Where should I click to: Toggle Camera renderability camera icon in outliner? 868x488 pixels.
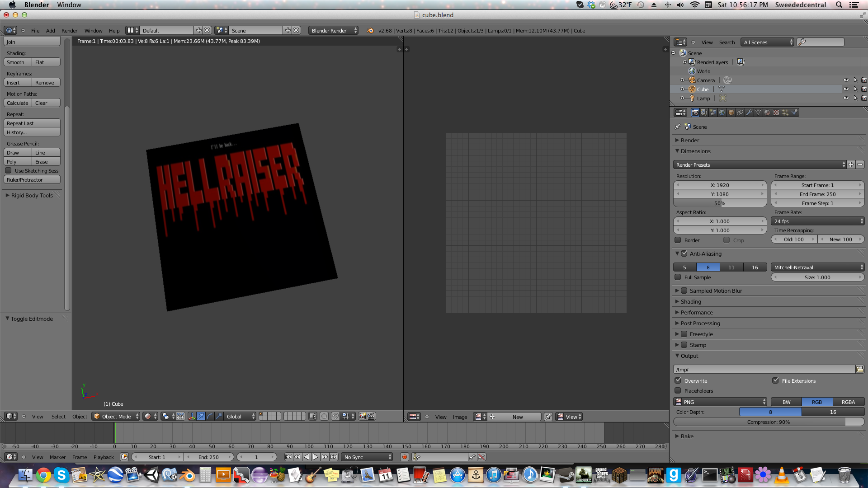coord(863,80)
